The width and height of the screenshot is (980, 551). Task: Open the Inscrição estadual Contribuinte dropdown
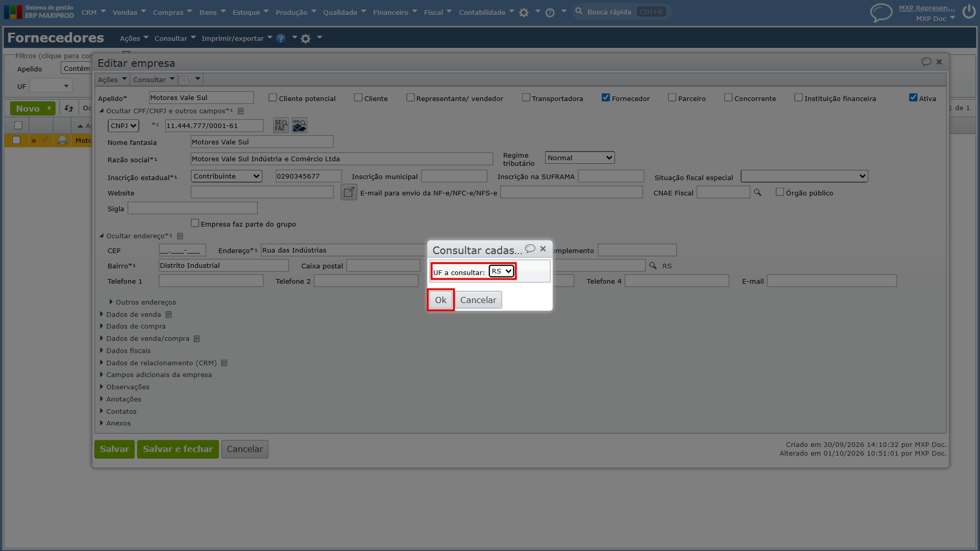coord(226,176)
